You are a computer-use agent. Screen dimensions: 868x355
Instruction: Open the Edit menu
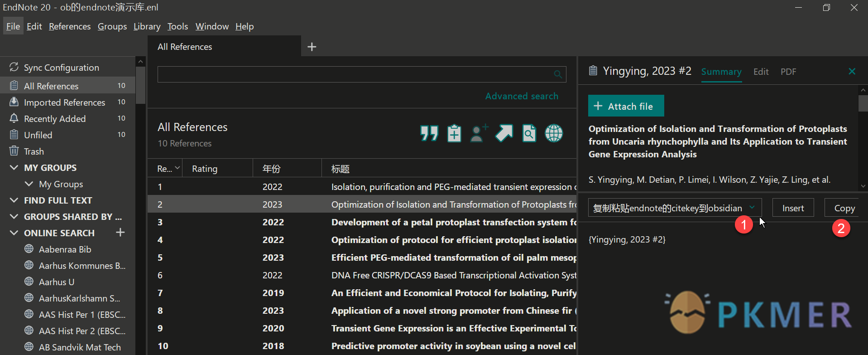coord(34,26)
